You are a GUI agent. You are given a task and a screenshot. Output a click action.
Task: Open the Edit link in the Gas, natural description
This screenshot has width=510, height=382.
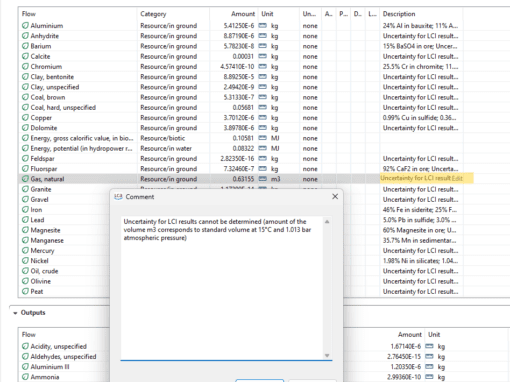(x=457, y=178)
